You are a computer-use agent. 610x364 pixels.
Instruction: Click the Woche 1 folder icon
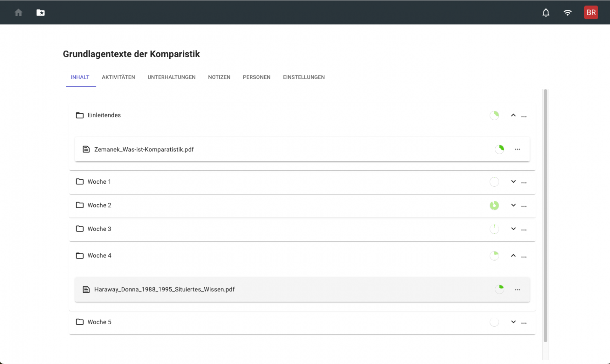(80, 182)
